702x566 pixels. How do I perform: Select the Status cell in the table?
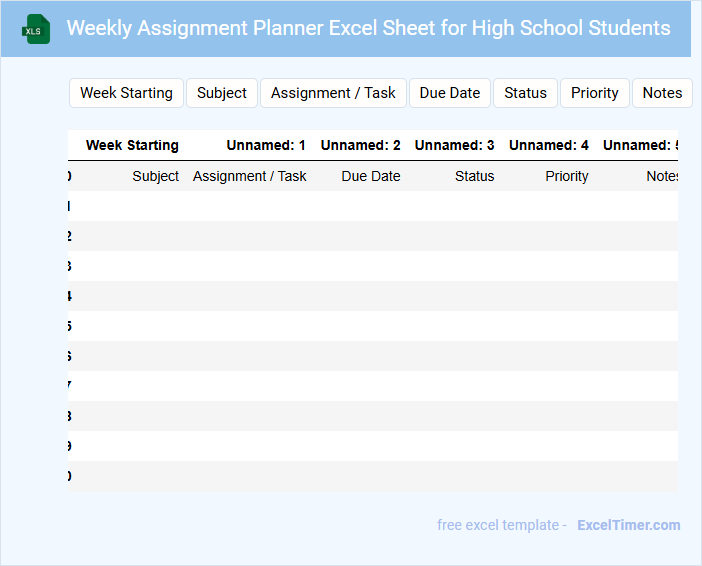click(x=474, y=176)
